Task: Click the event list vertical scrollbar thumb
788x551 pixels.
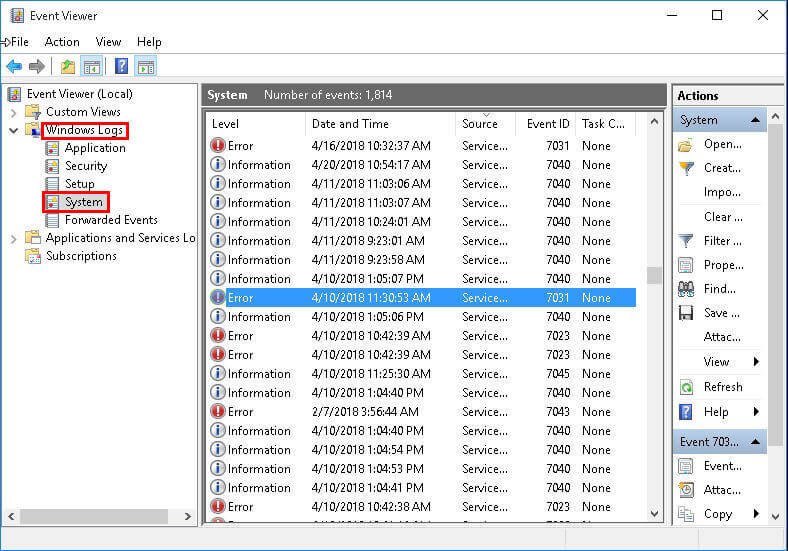Action: click(x=654, y=275)
